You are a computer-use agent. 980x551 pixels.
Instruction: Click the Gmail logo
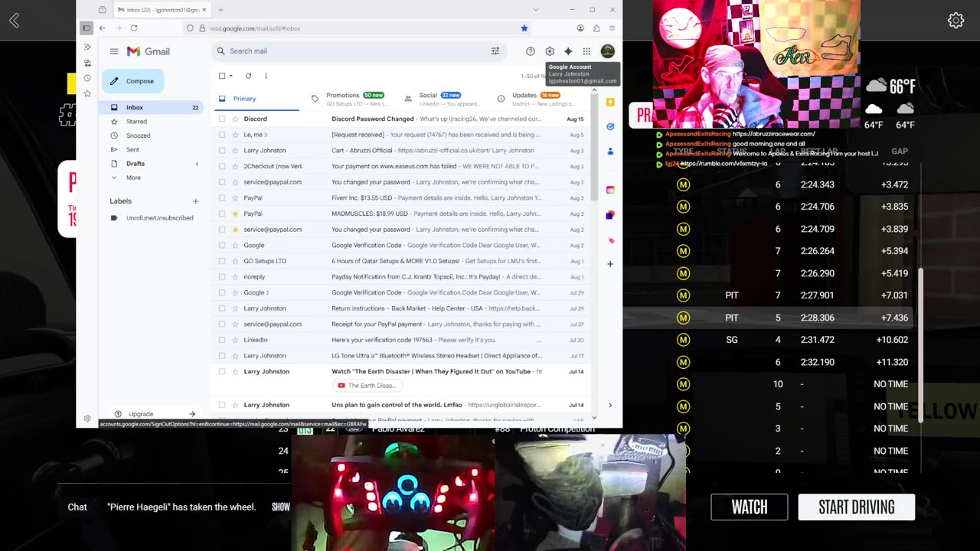(x=149, y=51)
